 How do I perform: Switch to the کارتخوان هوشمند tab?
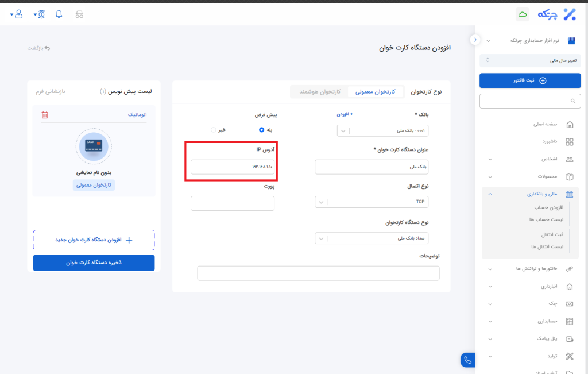319,92
